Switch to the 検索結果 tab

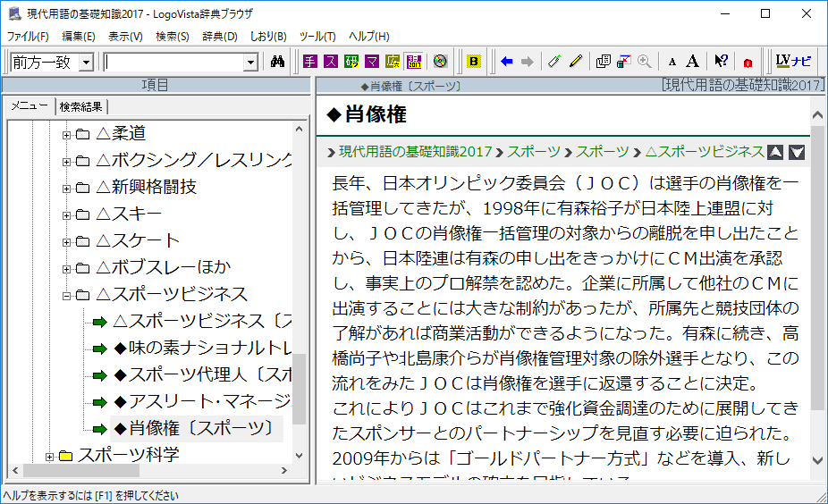point(80,106)
